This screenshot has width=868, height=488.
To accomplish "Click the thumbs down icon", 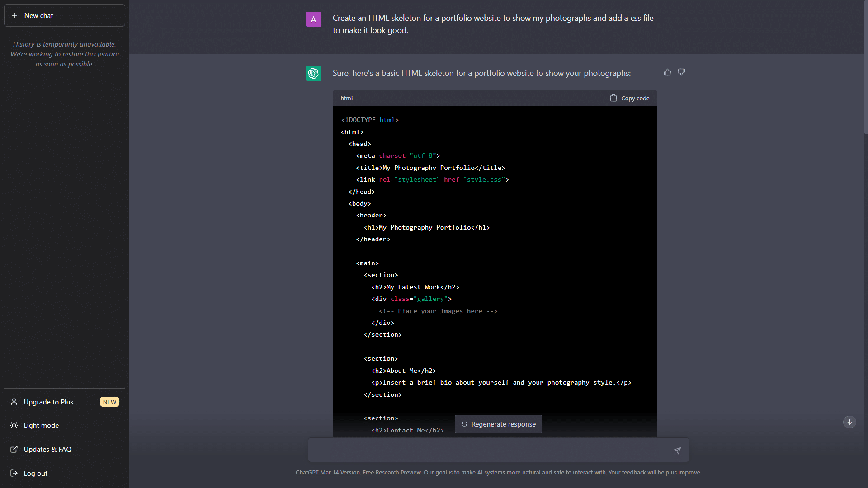I will (x=681, y=72).
